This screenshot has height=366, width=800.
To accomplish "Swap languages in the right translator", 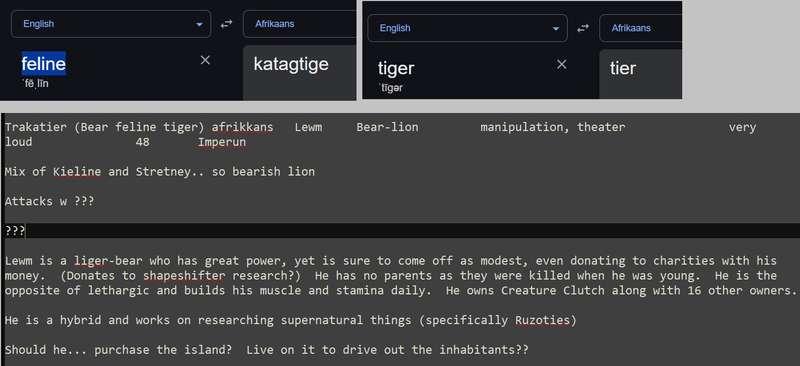I will coord(583,29).
